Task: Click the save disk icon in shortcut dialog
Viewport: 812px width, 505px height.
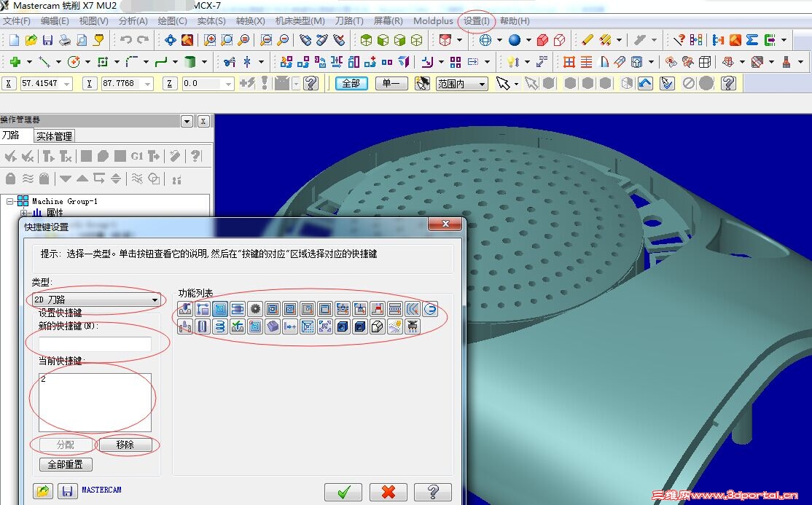Action: [67, 490]
